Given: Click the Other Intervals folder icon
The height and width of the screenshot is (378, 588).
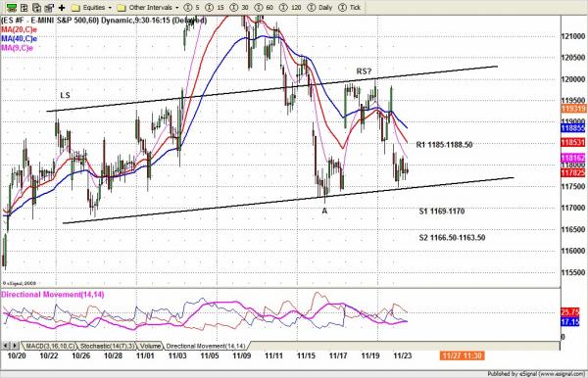Looking at the screenshot, I should pos(122,8).
